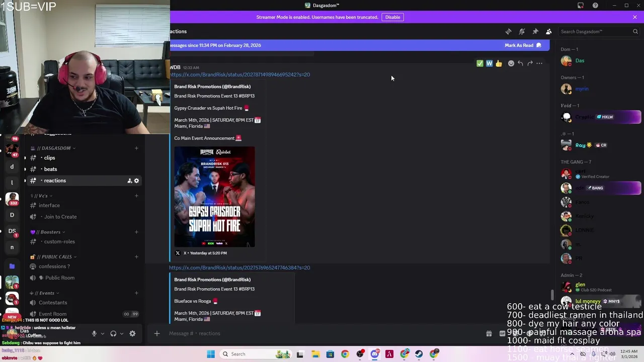Open Steam from the taskbar
Viewport: 644px width, 362px height.
419,354
